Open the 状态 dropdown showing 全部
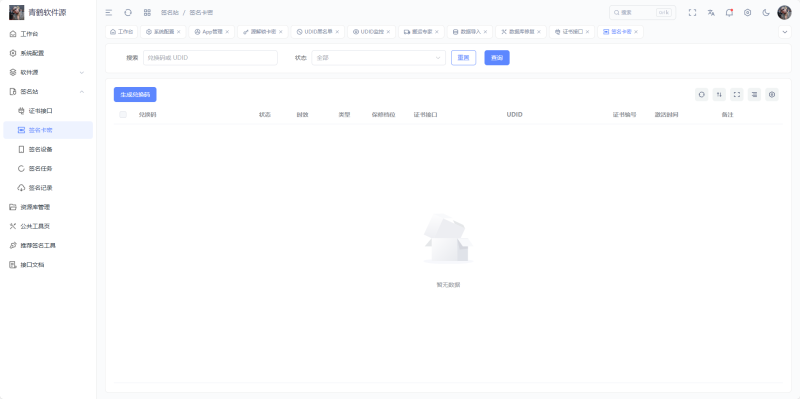The image size is (800, 399). click(x=379, y=58)
